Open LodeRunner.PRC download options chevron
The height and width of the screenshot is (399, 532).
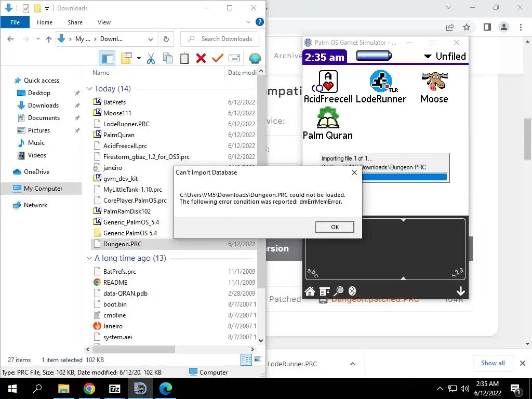(x=353, y=364)
